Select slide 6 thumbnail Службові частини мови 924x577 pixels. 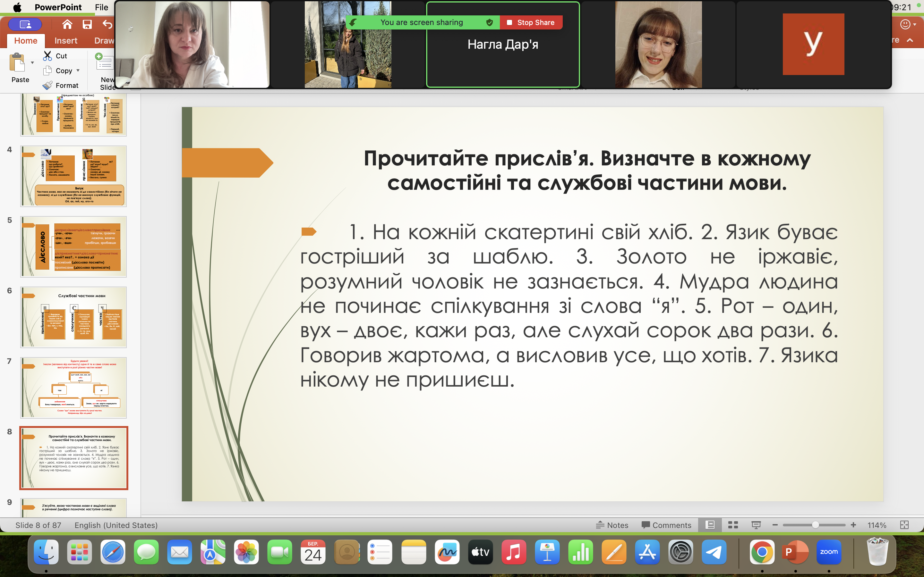pyautogui.click(x=73, y=317)
